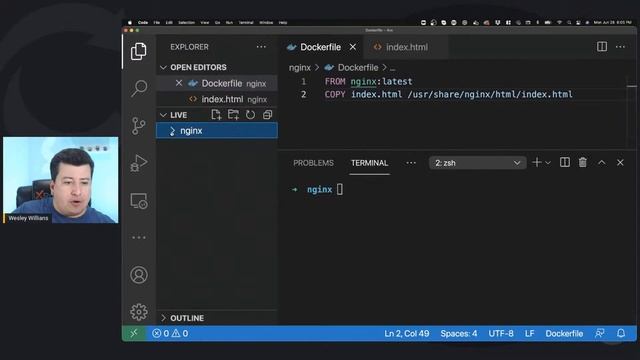Viewport: 640px width, 360px height.
Task: Select the Terminal panel tab
Action: point(369,163)
